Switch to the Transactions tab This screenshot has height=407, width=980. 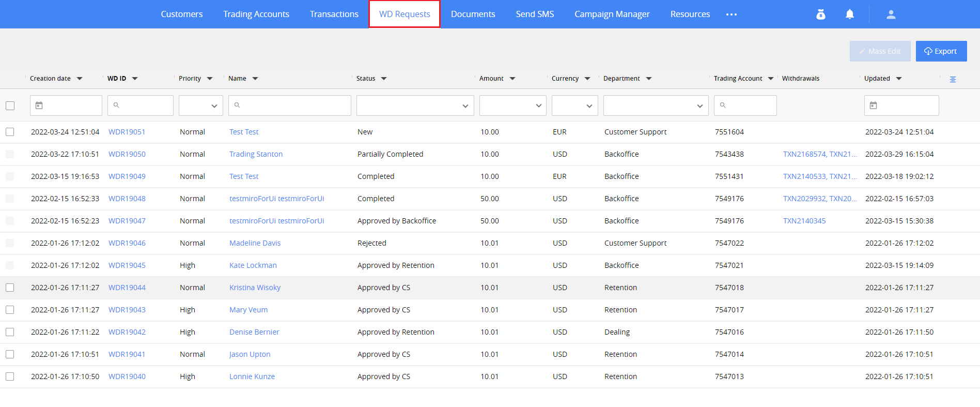click(x=334, y=14)
